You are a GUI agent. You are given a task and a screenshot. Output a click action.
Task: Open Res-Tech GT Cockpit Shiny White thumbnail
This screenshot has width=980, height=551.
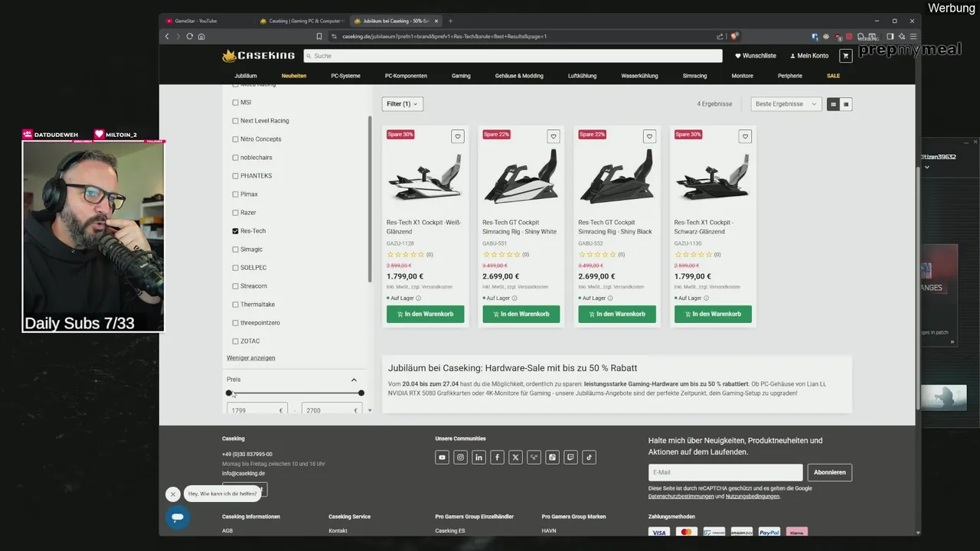tap(521, 178)
